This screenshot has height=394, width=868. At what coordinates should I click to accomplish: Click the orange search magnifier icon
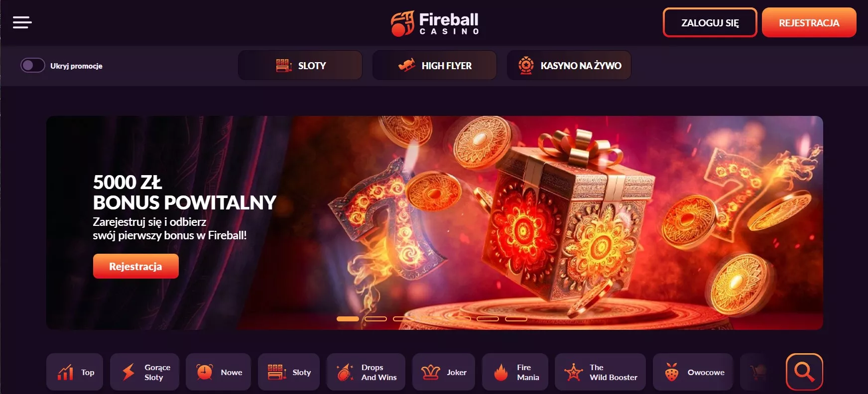(804, 372)
